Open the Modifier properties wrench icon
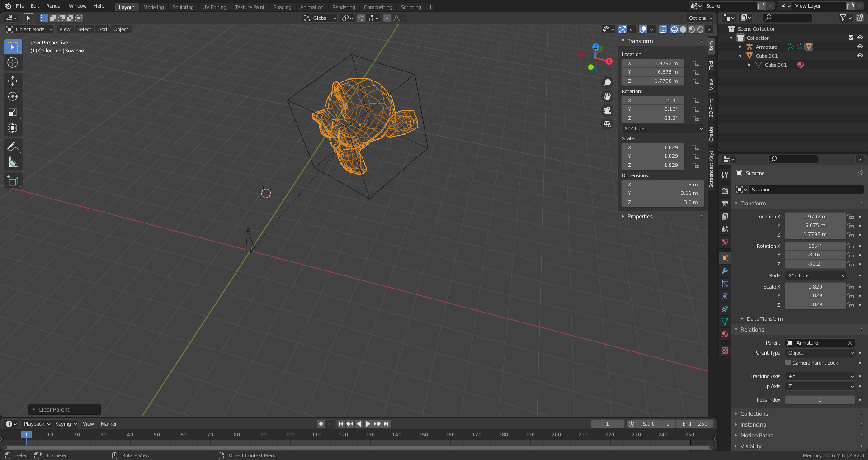 [x=725, y=271]
